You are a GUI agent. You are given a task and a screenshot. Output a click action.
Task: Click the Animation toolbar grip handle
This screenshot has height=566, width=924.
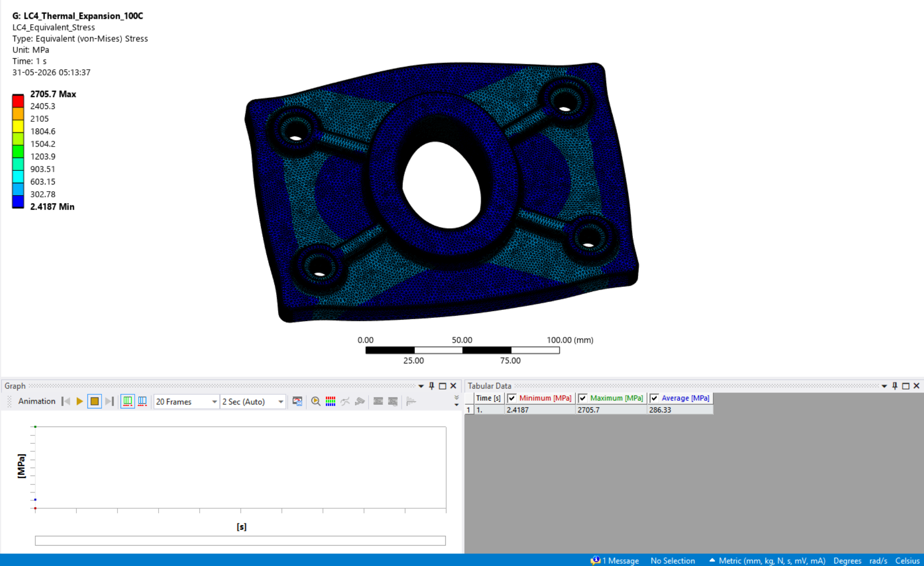point(9,401)
